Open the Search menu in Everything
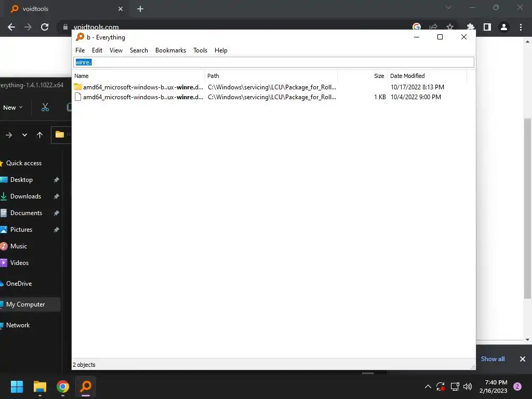This screenshot has width=532, height=399. (x=139, y=50)
